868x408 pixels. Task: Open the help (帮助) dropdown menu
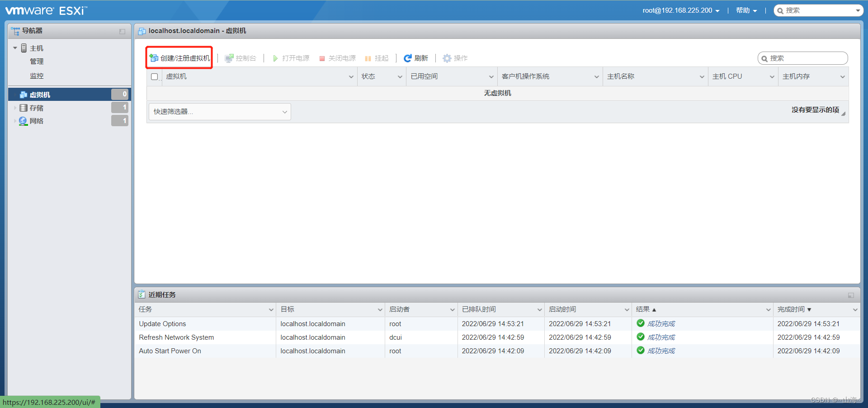(746, 10)
